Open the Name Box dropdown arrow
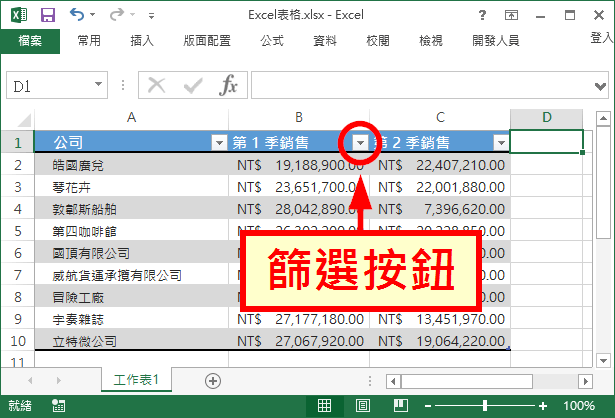This screenshot has width=615, height=418. [98, 84]
